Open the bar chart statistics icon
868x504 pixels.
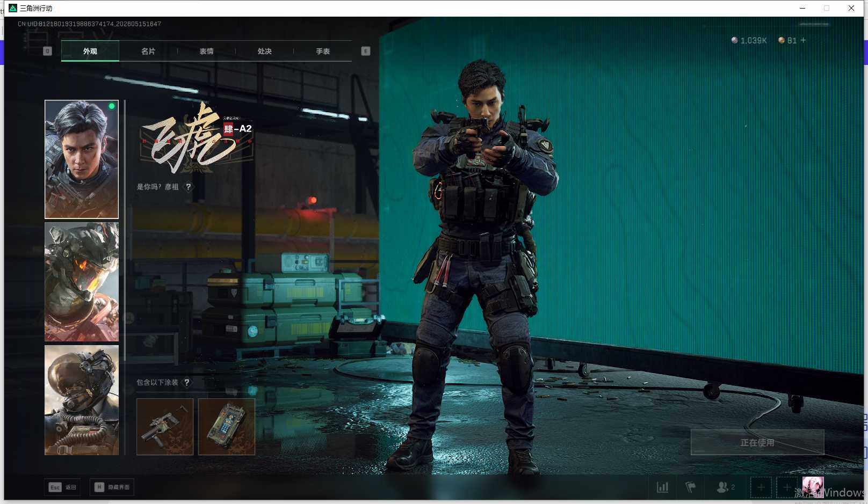662,487
